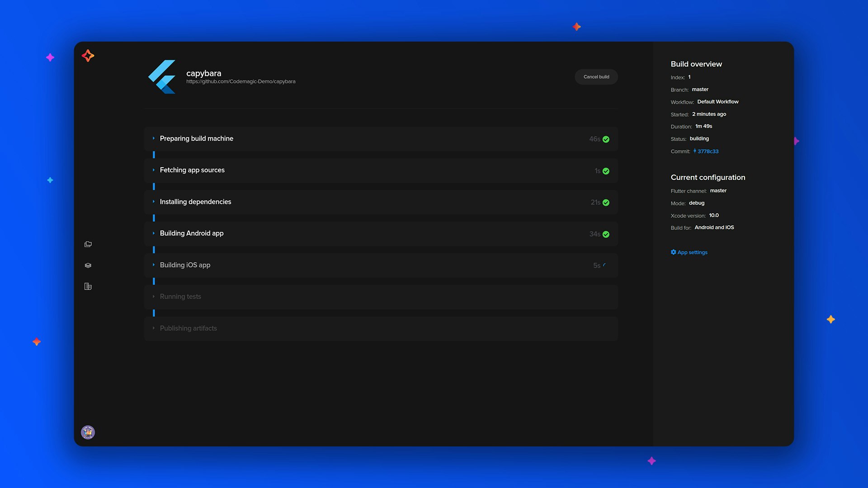The width and height of the screenshot is (868, 488).
Task: Click the green checkmark beside Installing dependencies
Action: click(x=606, y=202)
